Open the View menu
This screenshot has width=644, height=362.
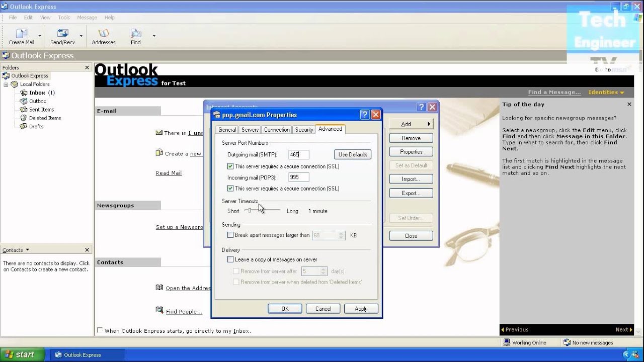(45, 17)
